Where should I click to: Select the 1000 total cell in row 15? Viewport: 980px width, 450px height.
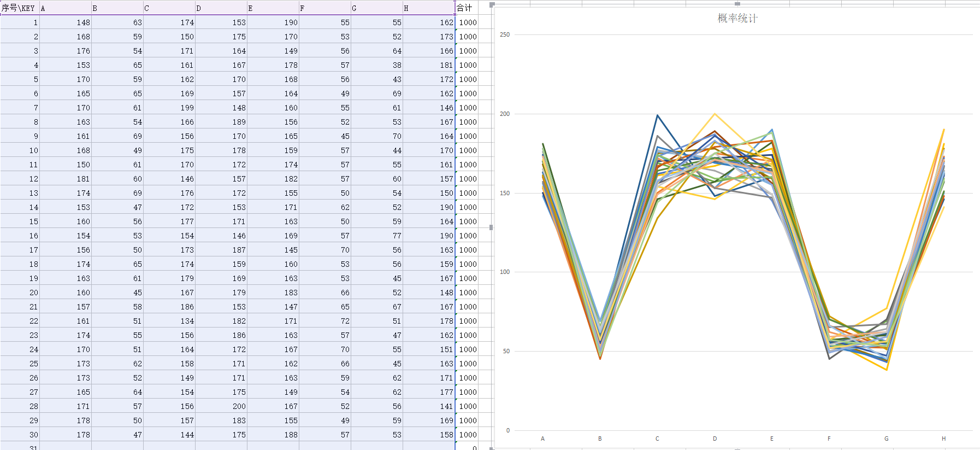pyautogui.click(x=467, y=221)
